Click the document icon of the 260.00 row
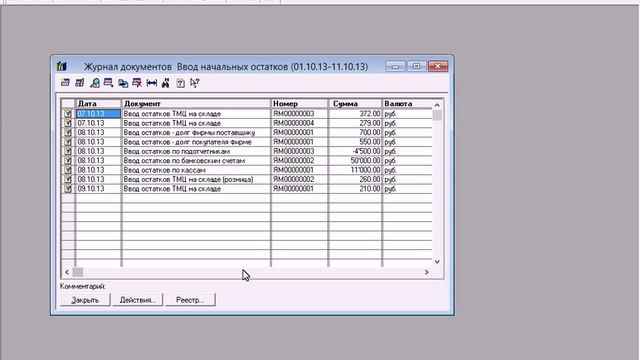 (68, 180)
